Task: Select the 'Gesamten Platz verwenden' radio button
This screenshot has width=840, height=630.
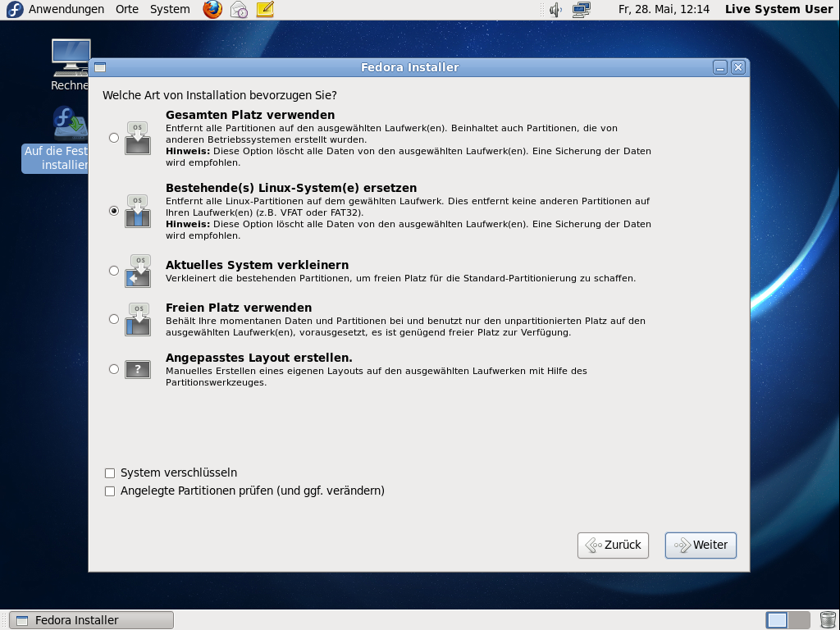Action: click(113, 138)
